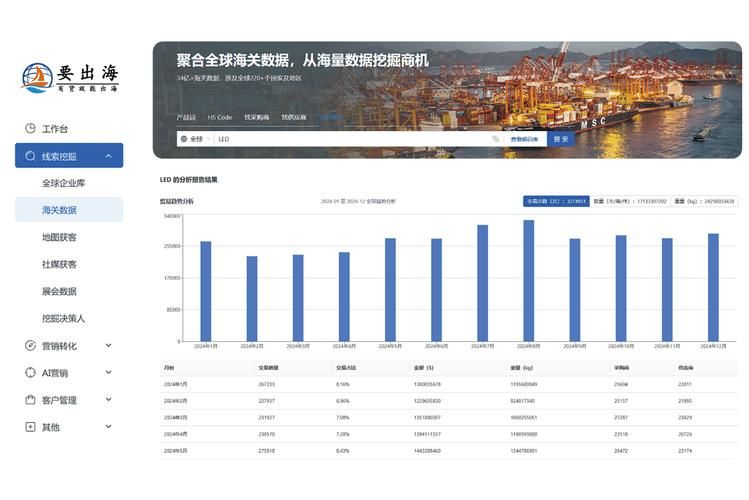
Task: Open 全球企业库 in sidebar
Action: coord(64,183)
